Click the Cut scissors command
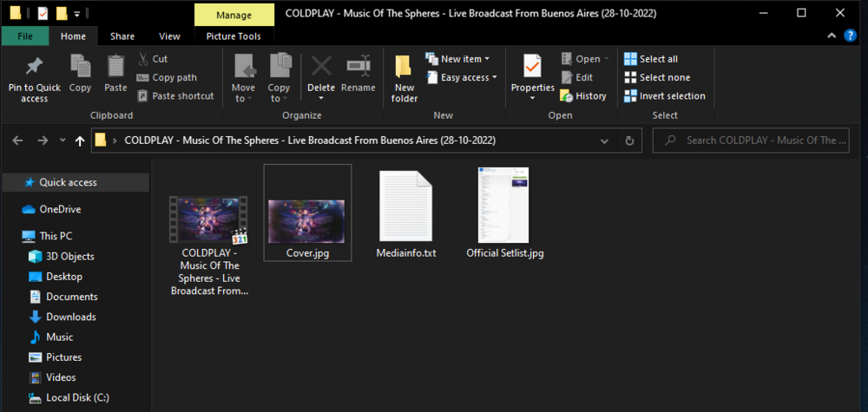The width and height of the screenshot is (868, 412). tap(152, 59)
